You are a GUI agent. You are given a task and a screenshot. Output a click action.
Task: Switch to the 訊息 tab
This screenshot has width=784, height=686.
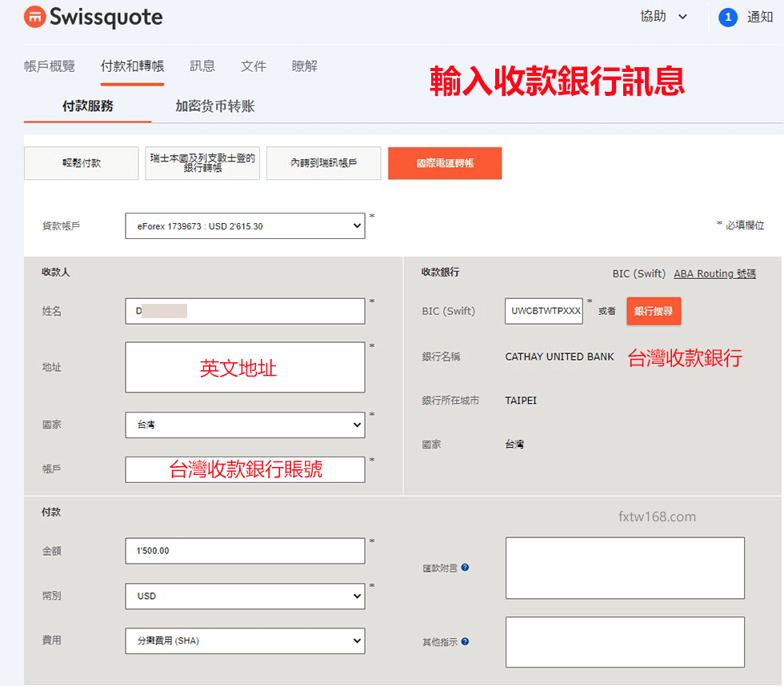(x=202, y=66)
